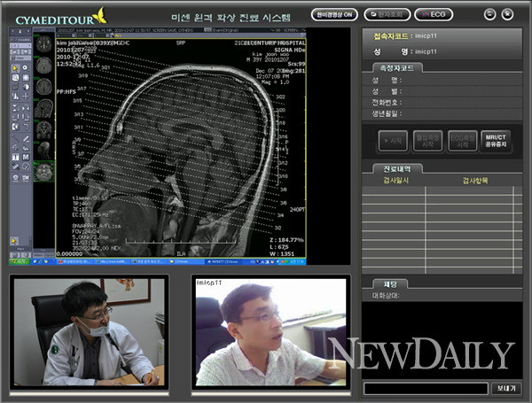Click the pointer icon at the toolbar bottom
The width and height of the screenshot is (532, 403).
14,241
